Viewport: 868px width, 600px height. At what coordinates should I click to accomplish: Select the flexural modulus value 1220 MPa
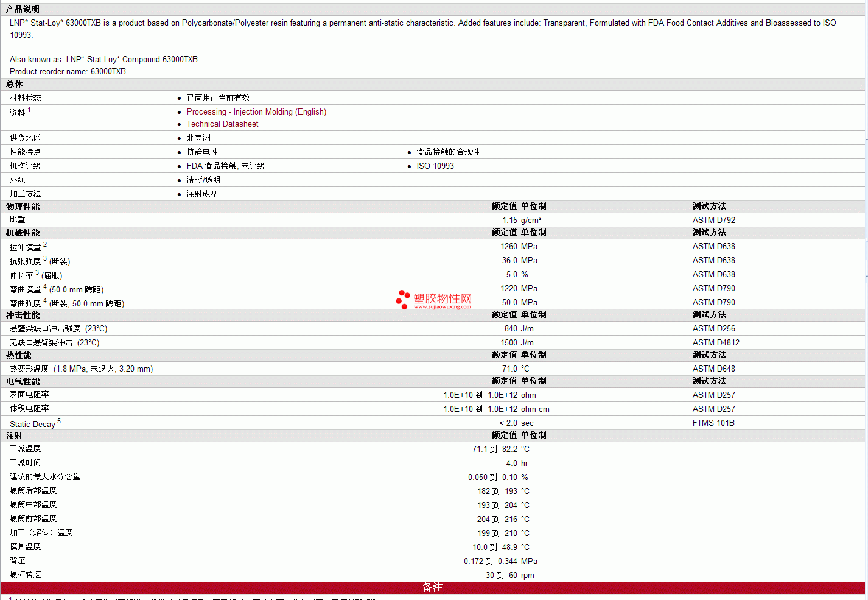(x=519, y=289)
